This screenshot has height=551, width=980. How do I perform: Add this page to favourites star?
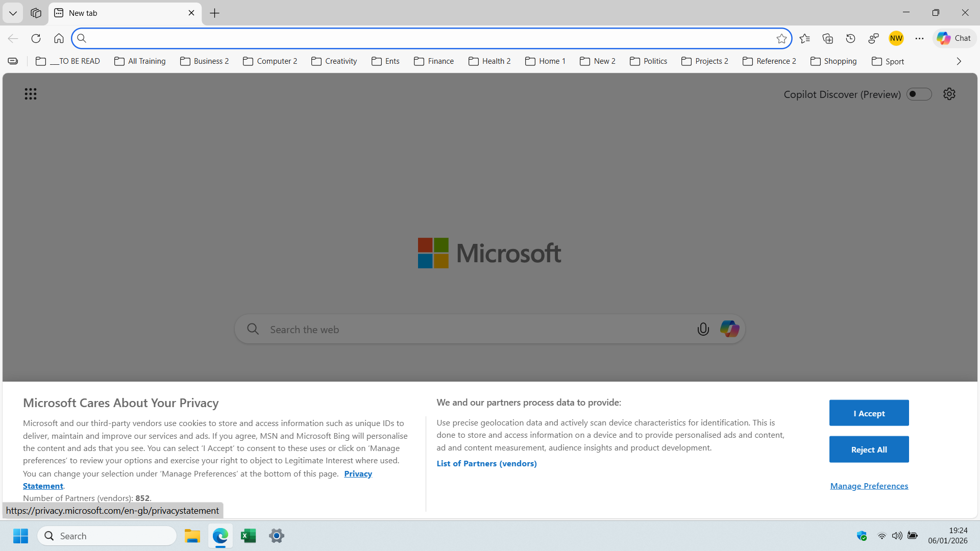(781, 38)
